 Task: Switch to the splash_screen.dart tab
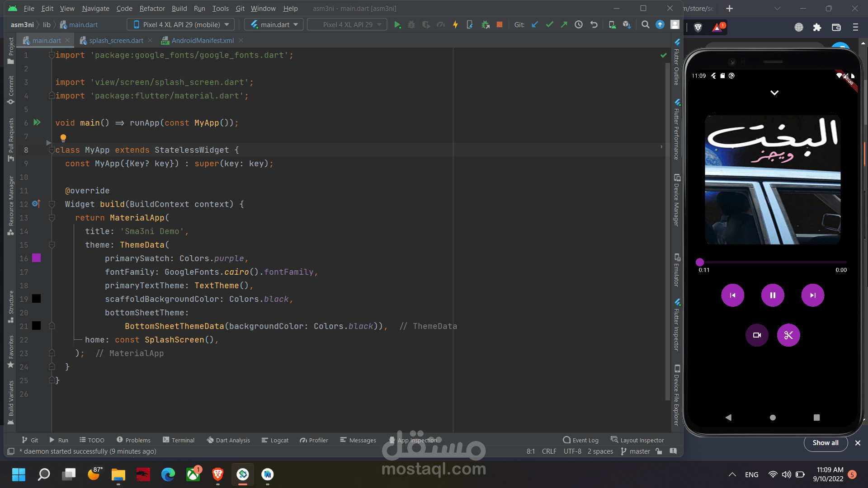[116, 41]
